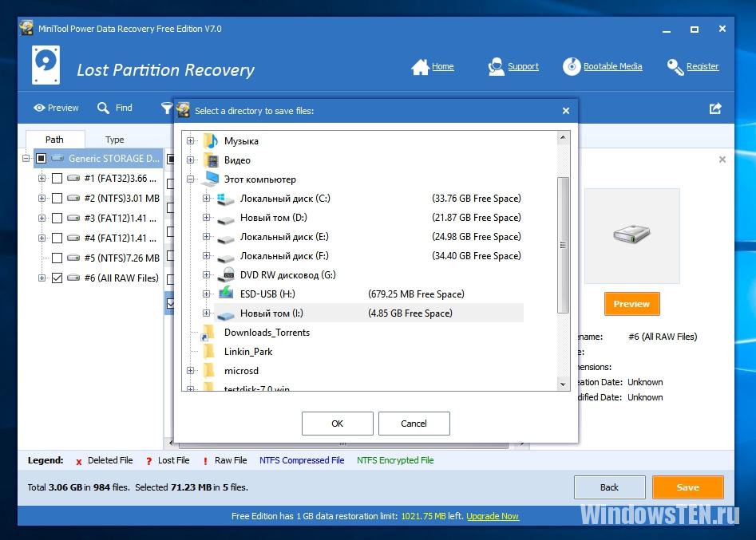
Task: Click the Видео folder icon
Action: pyautogui.click(x=211, y=160)
